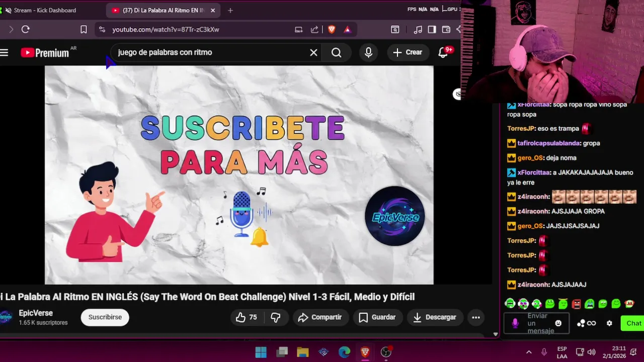Image resolution: width=644 pixels, height=362 pixels.
Task: Pick the crying green emote
Action: [590, 304]
